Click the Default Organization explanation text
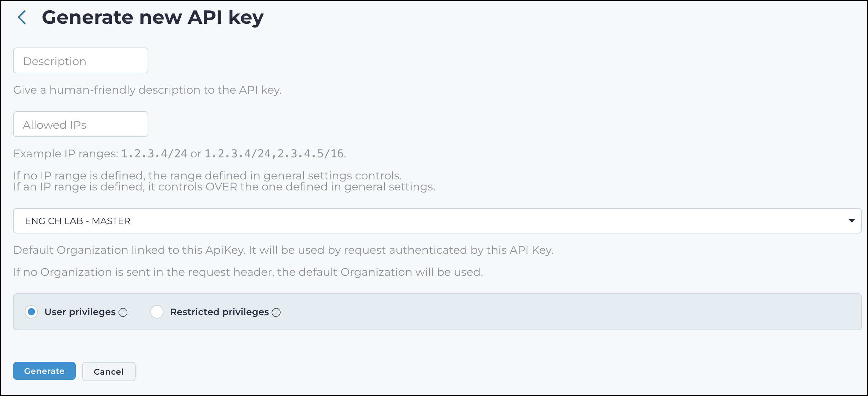The image size is (868, 396). tap(283, 250)
